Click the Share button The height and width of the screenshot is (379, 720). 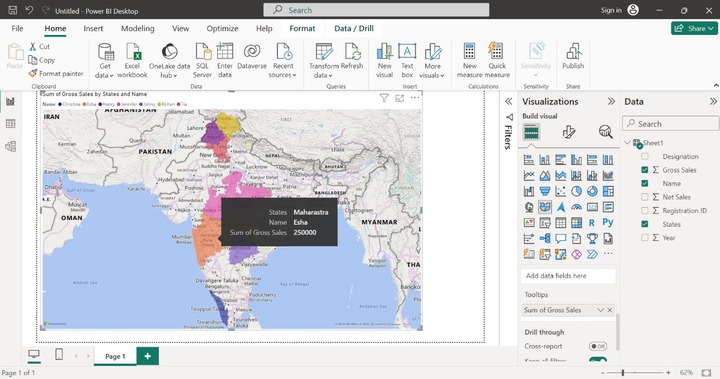694,28
